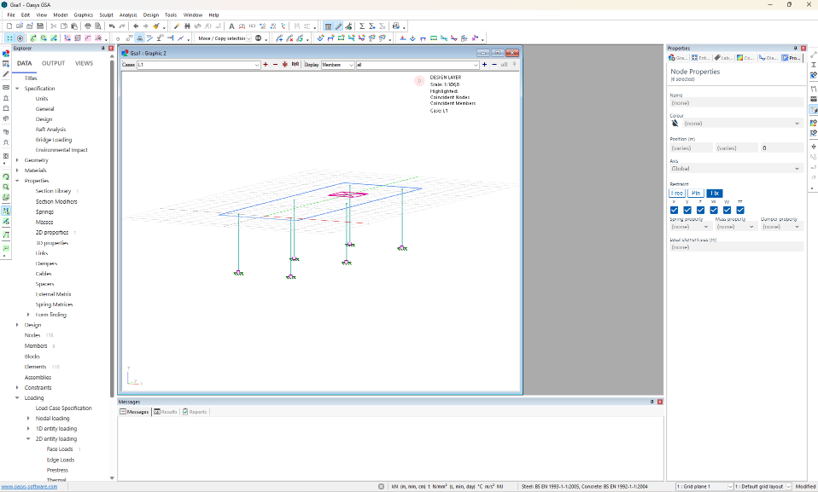Click the node Name input field
818x492 pixels.
pyautogui.click(x=736, y=103)
